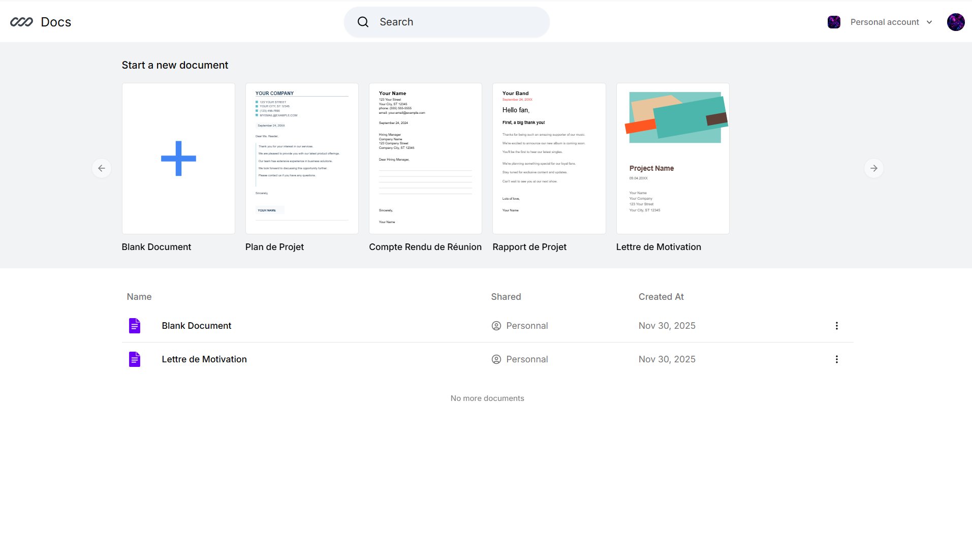
Task: Click the chevron next to Personal account
Action: pos(929,22)
